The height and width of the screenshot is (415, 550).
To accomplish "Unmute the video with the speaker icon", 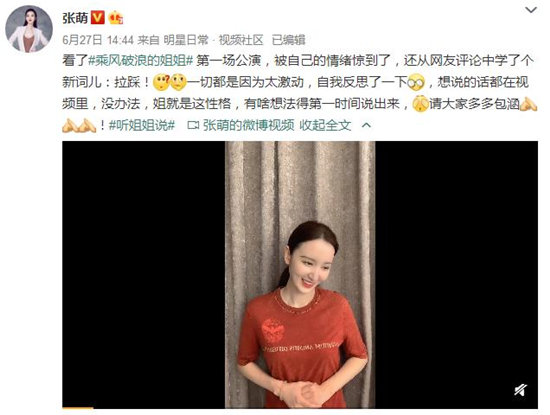I will tap(521, 389).
